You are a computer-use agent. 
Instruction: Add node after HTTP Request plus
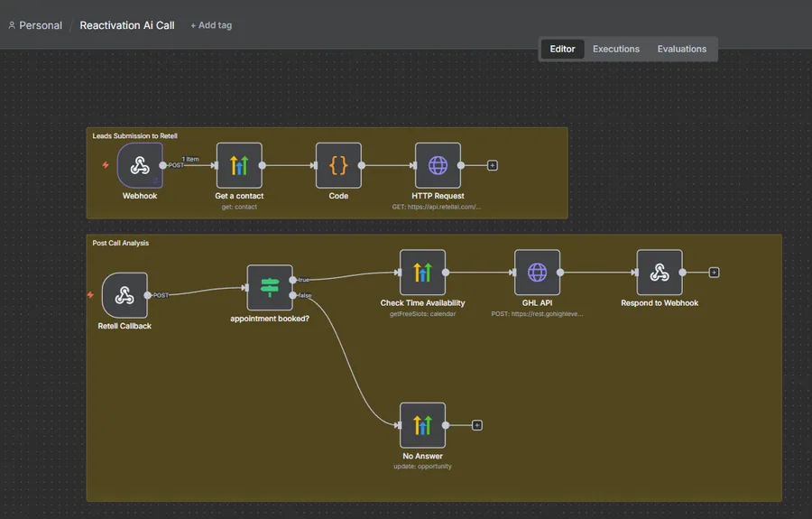click(x=493, y=166)
